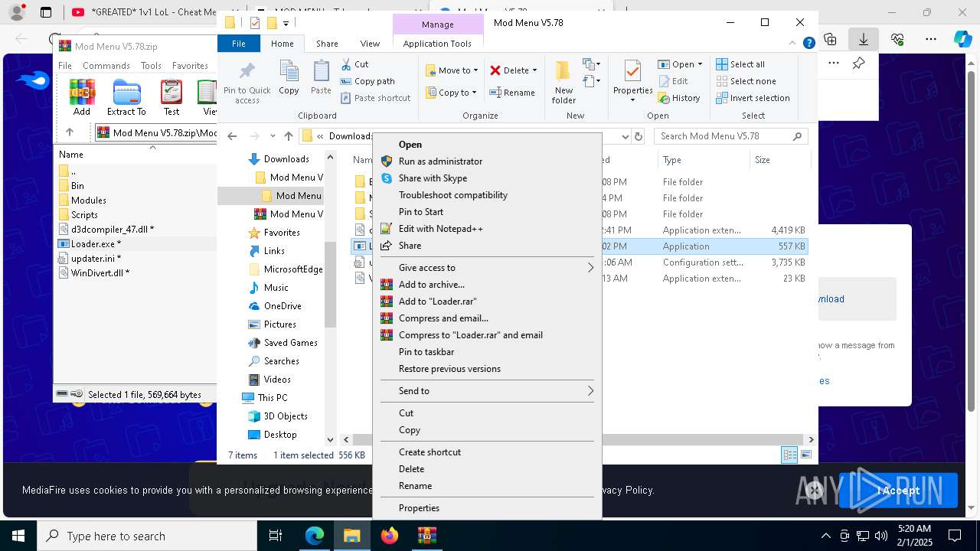Open the Open button dropdown arrow

click(700, 64)
